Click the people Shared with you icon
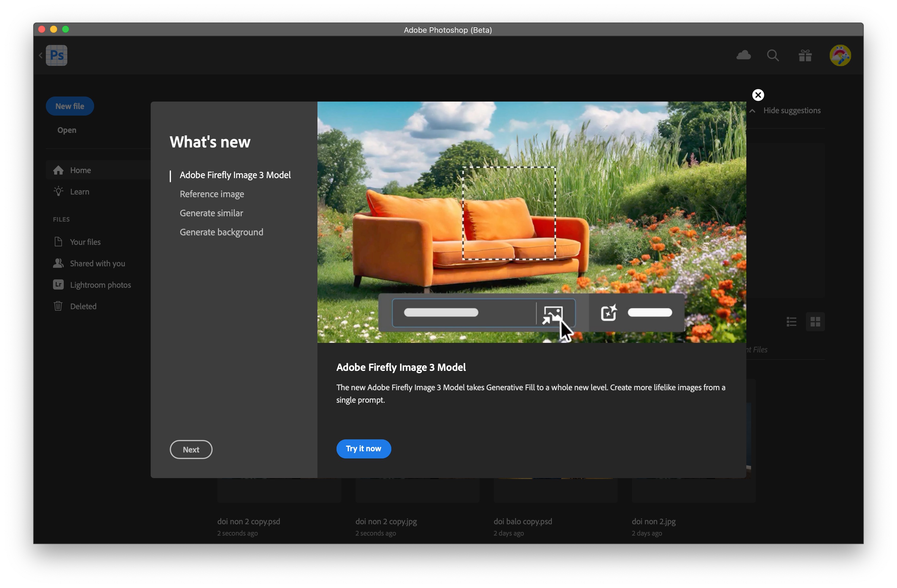This screenshot has width=897, height=588. click(58, 263)
